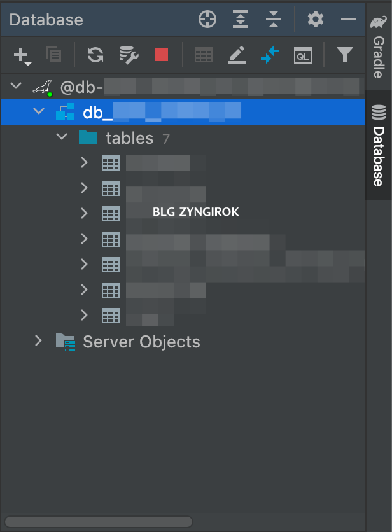The width and height of the screenshot is (392, 532).
Task: Expand the Server Objects node
Action: pos(38,342)
